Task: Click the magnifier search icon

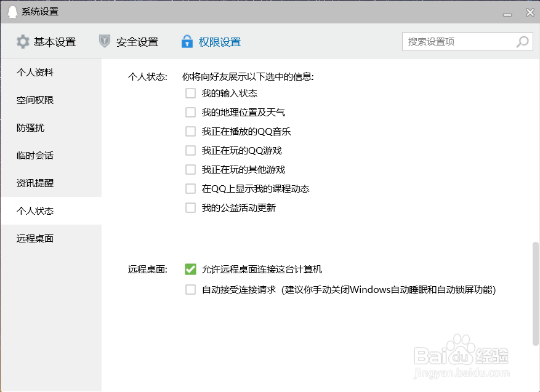Action: click(522, 42)
